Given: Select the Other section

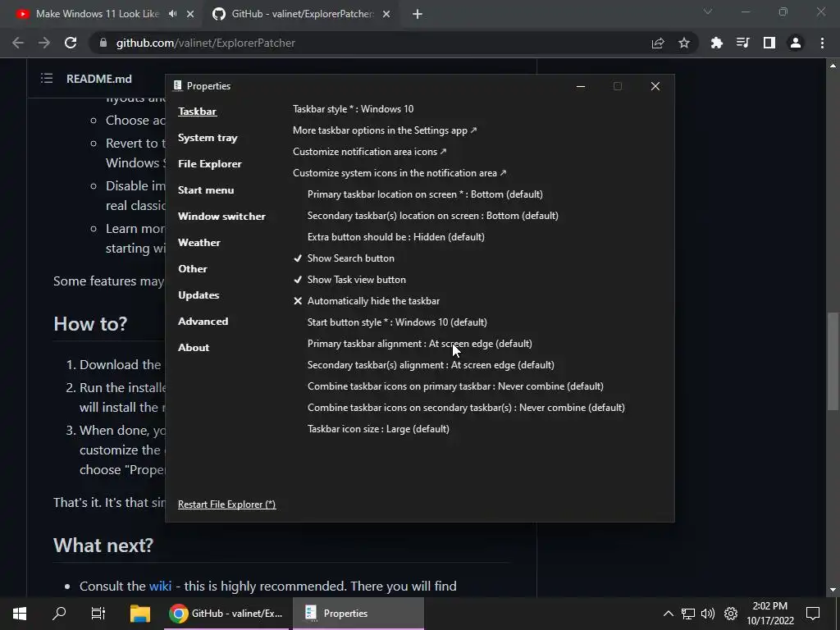Looking at the screenshot, I should point(192,269).
